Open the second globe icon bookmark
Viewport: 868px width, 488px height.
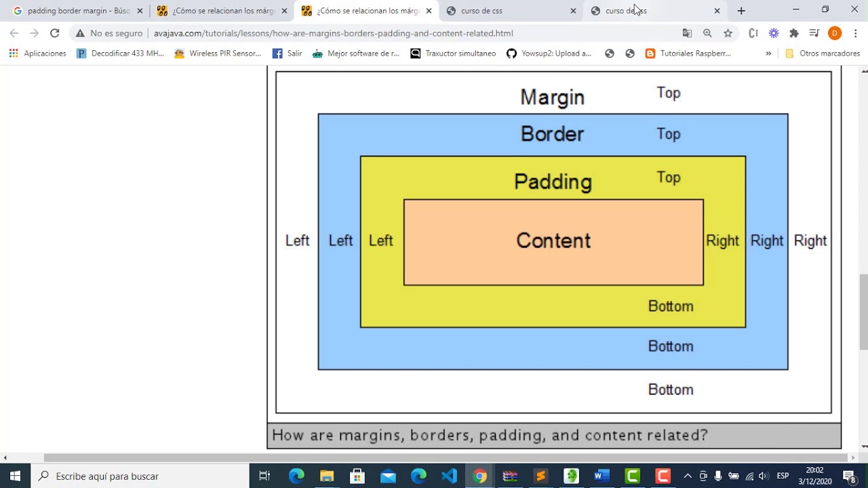pos(630,54)
